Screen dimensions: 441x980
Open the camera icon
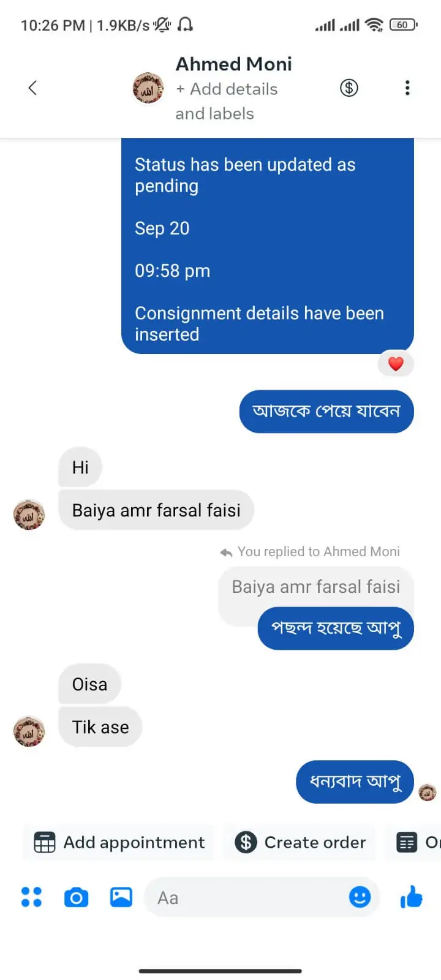pyautogui.click(x=76, y=897)
